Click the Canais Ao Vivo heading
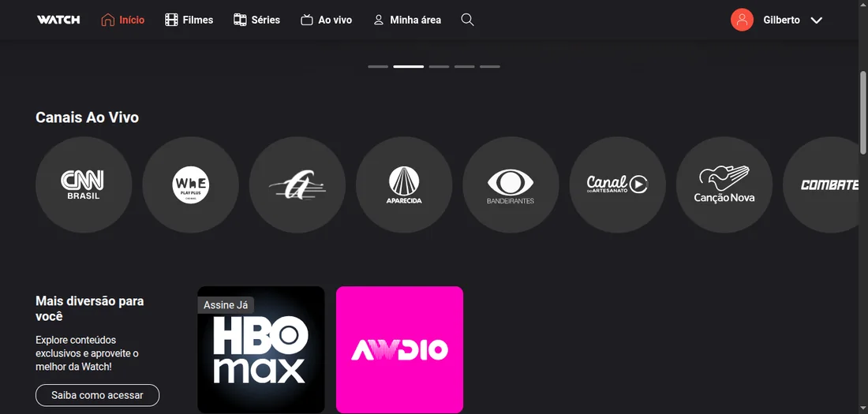 pyautogui.click(x=87, y=117)
